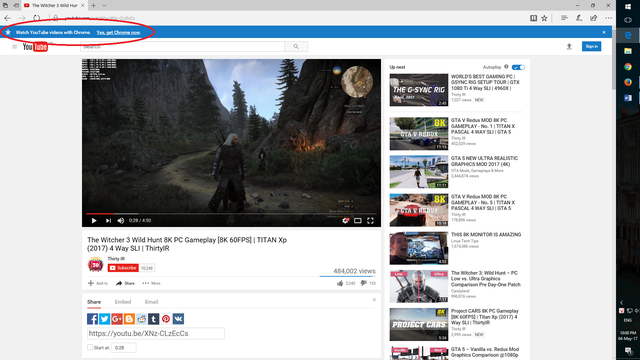Go back with the browser back arrow
Image resolution: width=640 pixels, height=360 pixels.
(x=7, y=18)
